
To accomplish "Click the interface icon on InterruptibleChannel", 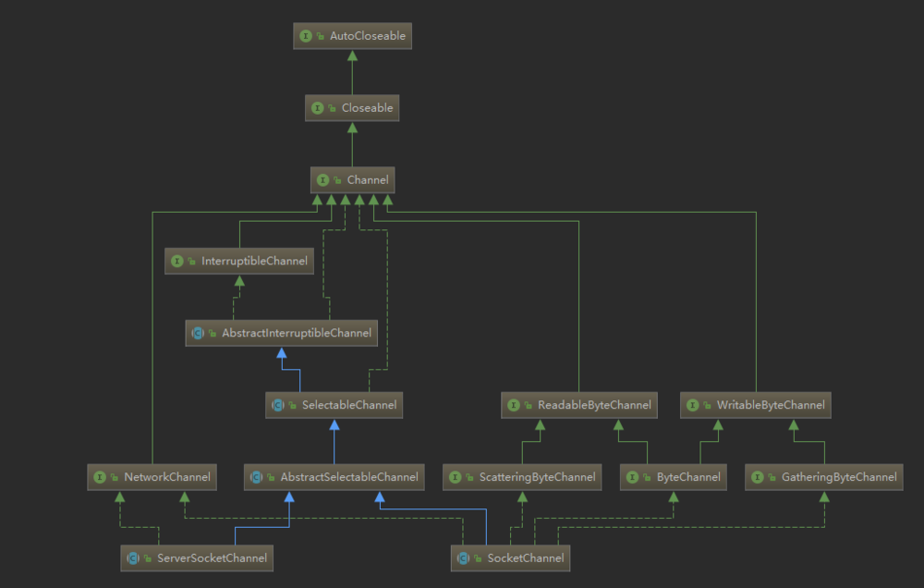I will point(177,261).
